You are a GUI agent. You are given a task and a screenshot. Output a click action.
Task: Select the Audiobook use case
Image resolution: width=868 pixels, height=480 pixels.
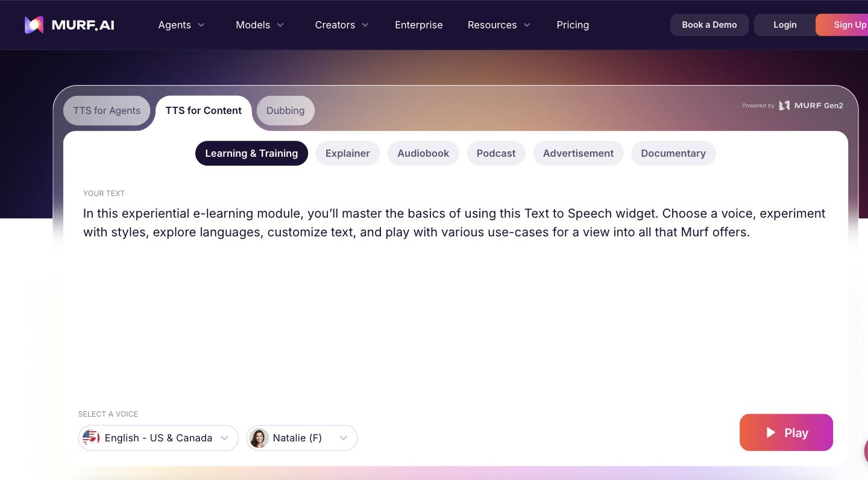click(x=423, y=153)
